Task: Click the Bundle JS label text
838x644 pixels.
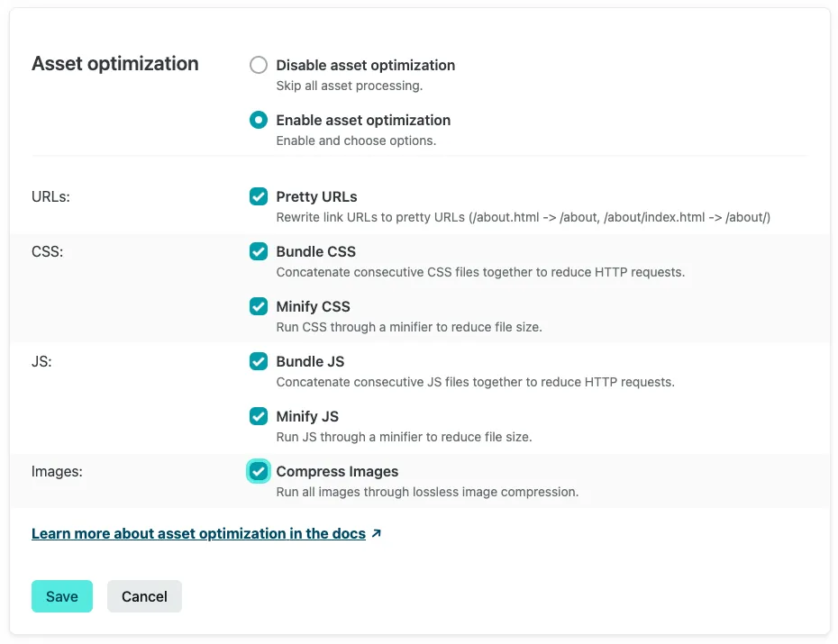Action: pyautogui.click(x=310, y=361)
